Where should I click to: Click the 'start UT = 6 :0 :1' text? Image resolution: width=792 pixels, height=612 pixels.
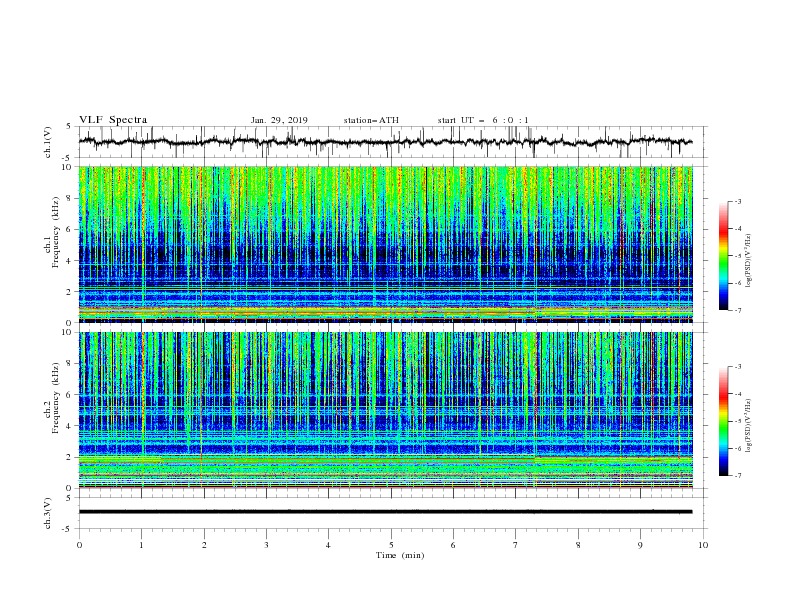click(x=483, y=120)
